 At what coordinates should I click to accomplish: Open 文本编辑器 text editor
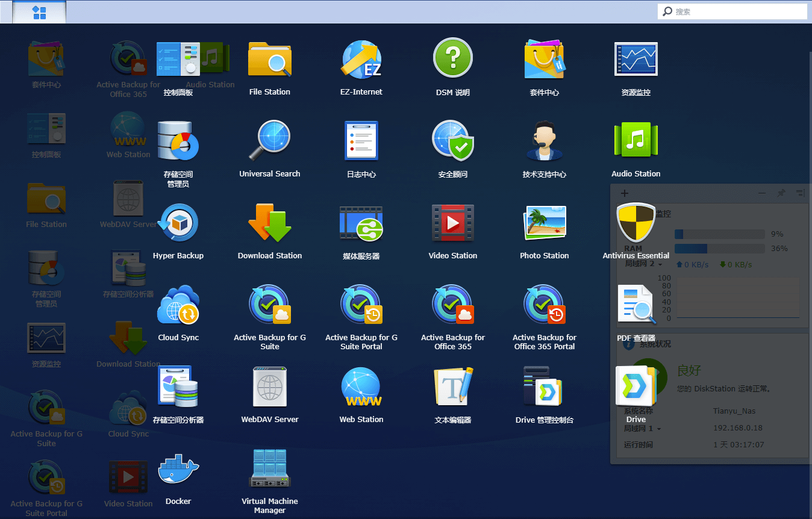pos(453,387)
